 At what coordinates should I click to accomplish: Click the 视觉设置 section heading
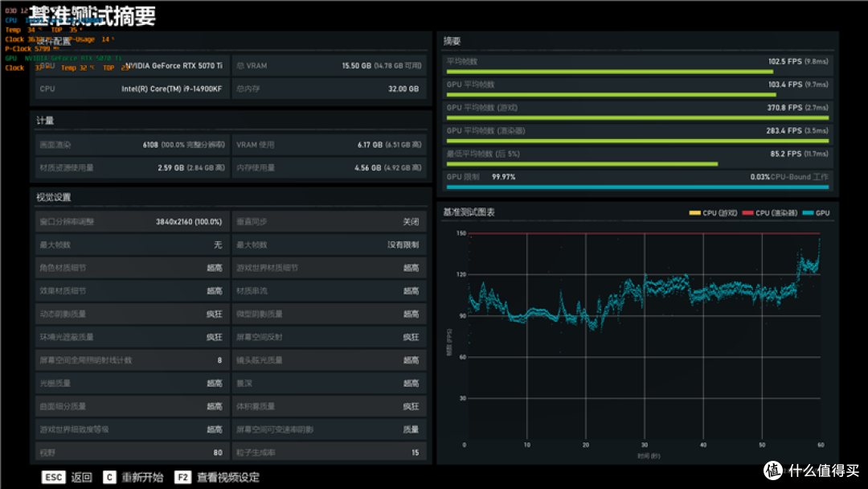click(x=54, y=197)
